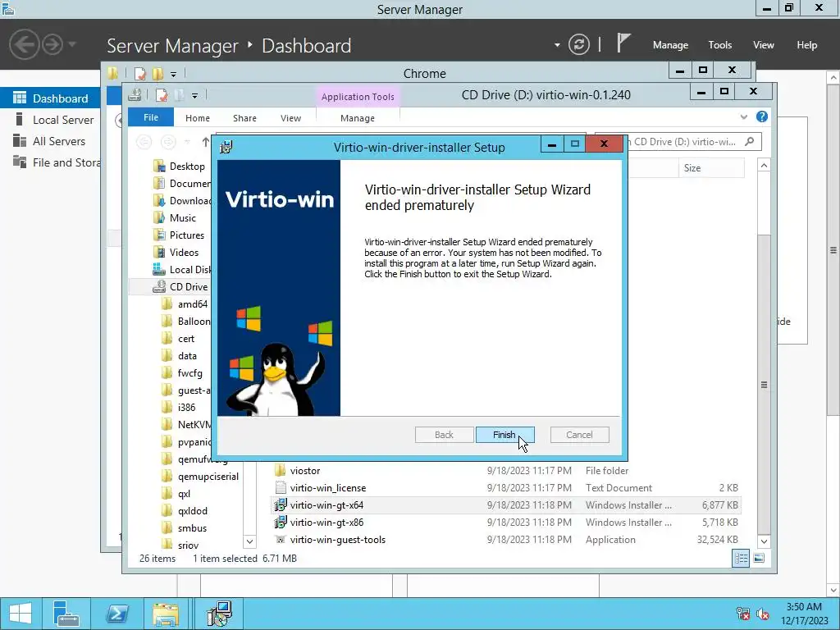Screen dimensions: 840x630
Task: Open the Windows Start button
Action: click(x=21, y=614)
